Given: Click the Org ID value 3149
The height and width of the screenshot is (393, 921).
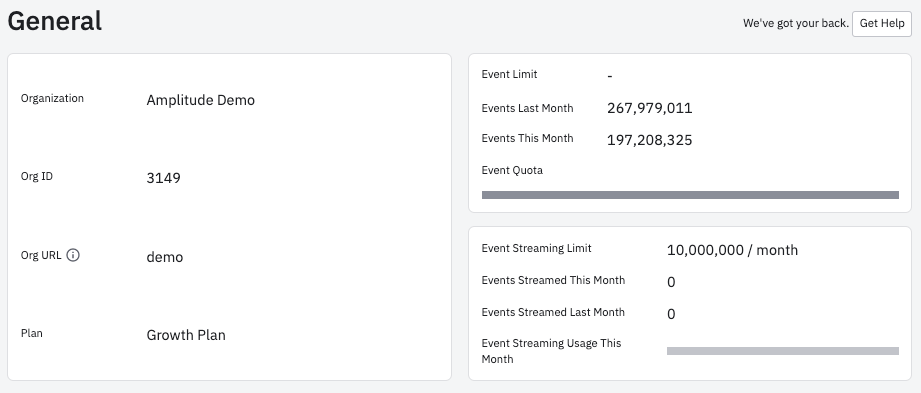Looking at the screenshot, I should click(163, 178).
